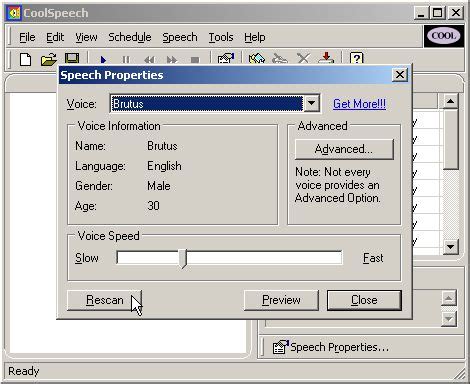Click the New document toolbar icon
Viewport: 470px width, 384px height.
(26, 59)
